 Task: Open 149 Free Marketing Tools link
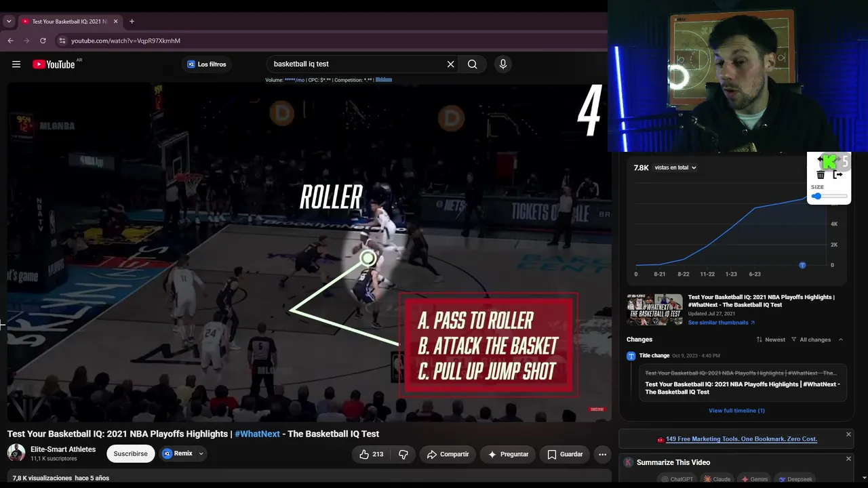[x=741, y=439]
